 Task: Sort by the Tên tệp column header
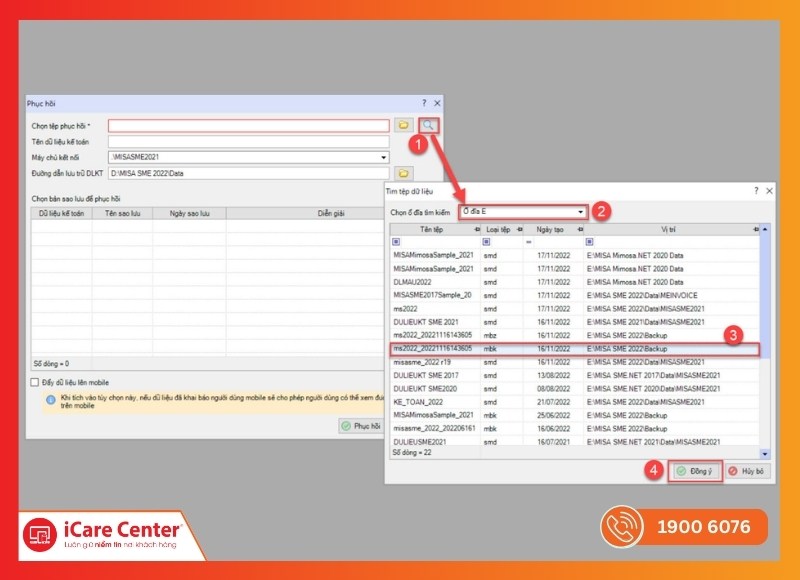pos(432,230)
